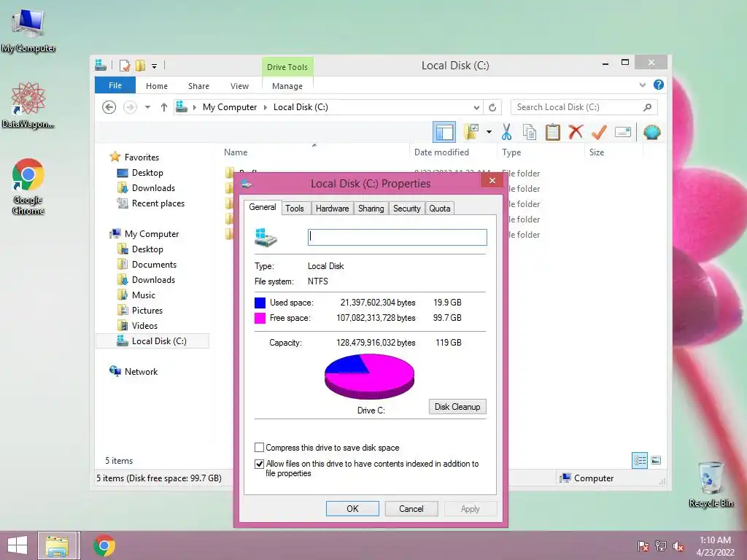Switch to large icons view in status bar

[x=656, y=460]
